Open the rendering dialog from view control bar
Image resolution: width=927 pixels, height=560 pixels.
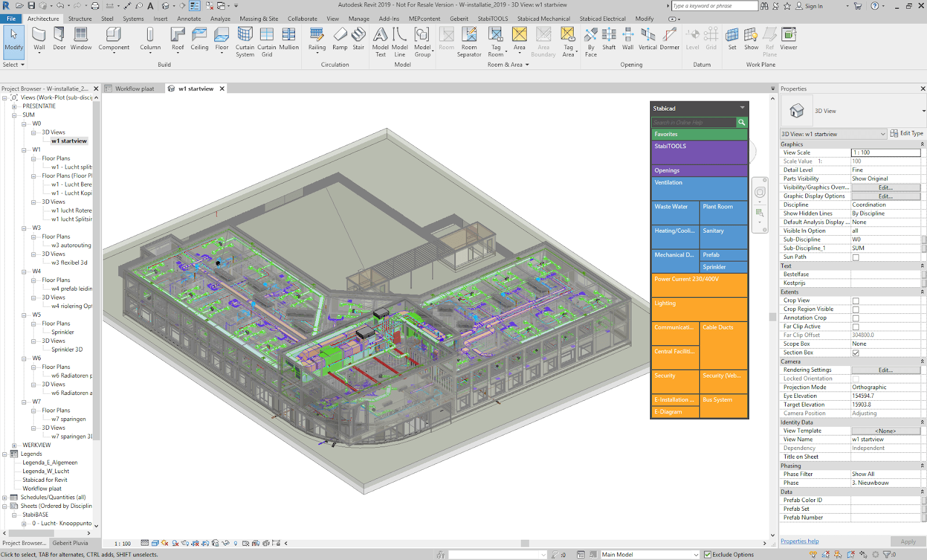(184, 543)
